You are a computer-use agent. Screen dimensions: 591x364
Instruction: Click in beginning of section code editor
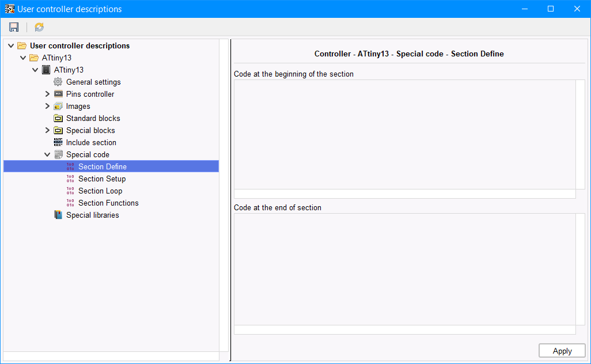(405, 135)
